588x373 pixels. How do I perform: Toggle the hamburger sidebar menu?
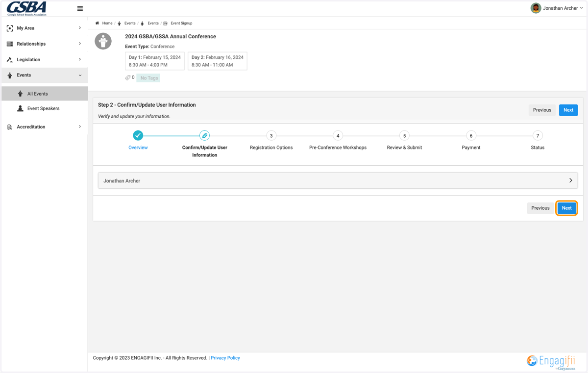coord(80,8)
